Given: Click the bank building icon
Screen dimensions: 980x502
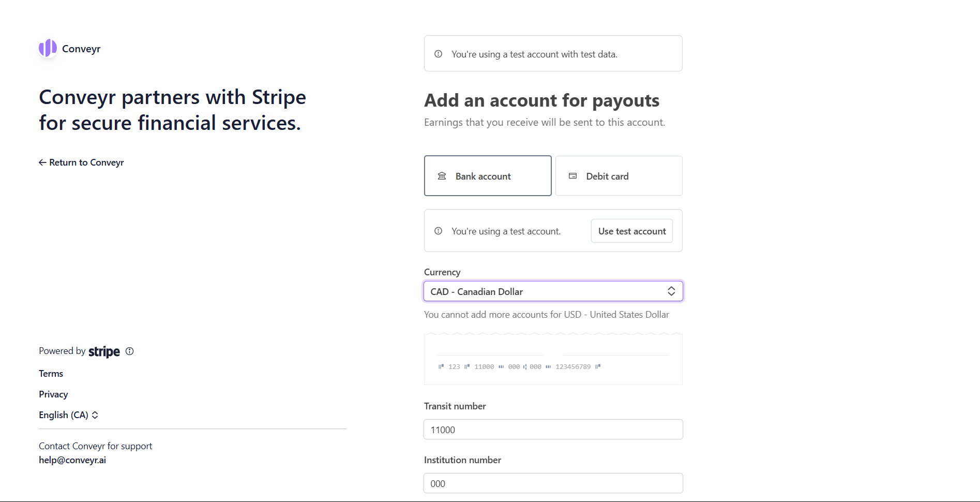Looking at the screenshot, I should pos(442,176).
